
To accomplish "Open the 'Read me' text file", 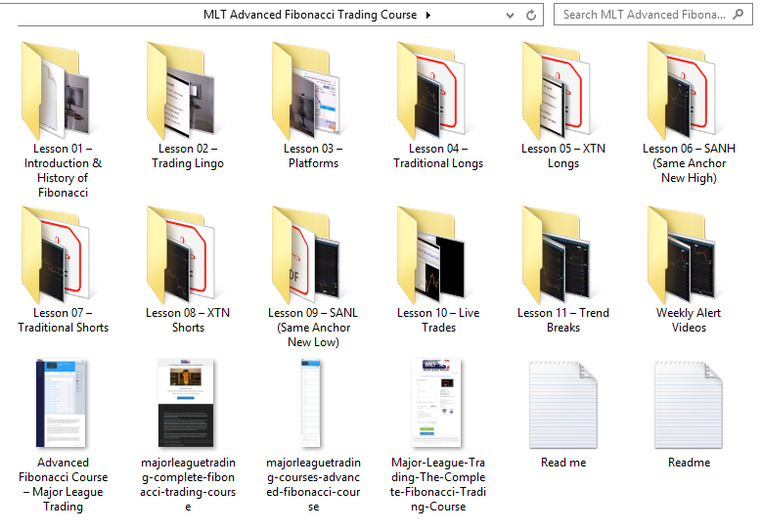I will click(563, 404).
